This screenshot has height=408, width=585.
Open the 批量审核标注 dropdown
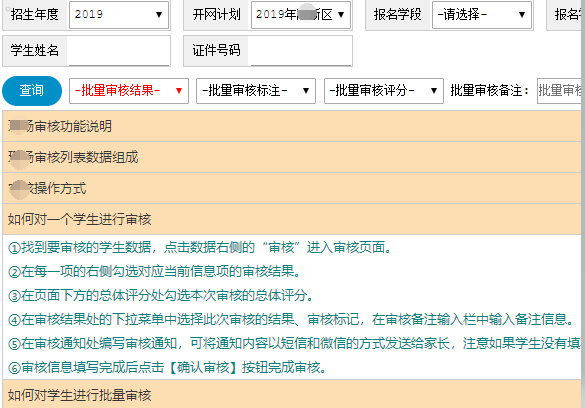tap(256, 91)
